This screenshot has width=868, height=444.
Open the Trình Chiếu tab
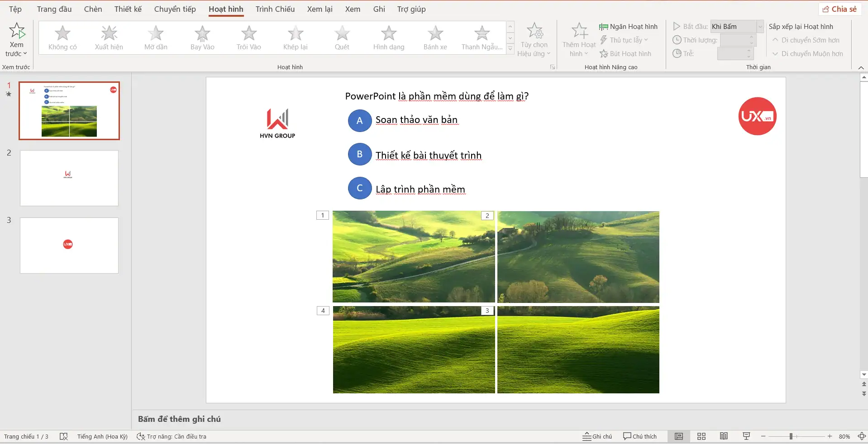[x=275, y=9]
